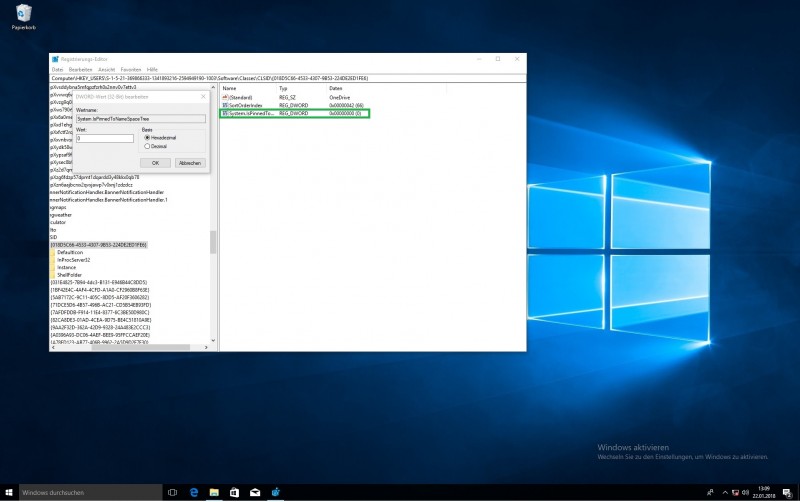Select the {1BF42E4C-4AF4-4CFD...} key
The height and width of the screenshot is (502, 800).
(99, 290)
